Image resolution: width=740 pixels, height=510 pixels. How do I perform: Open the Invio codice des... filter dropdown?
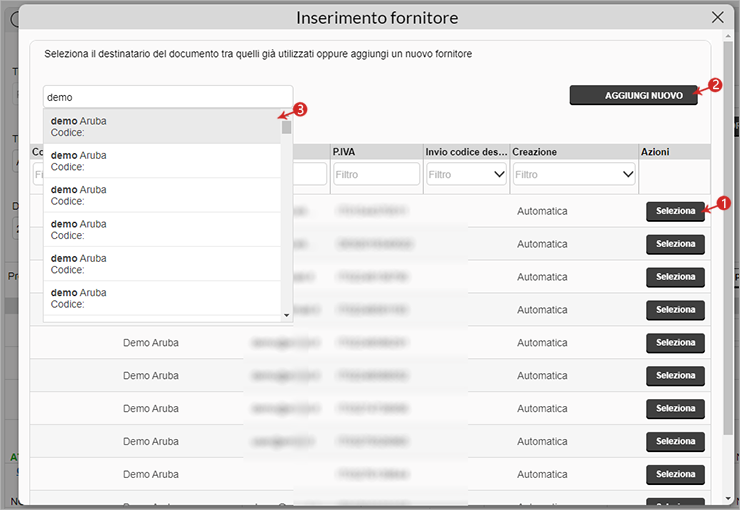(x=466, y=174)
